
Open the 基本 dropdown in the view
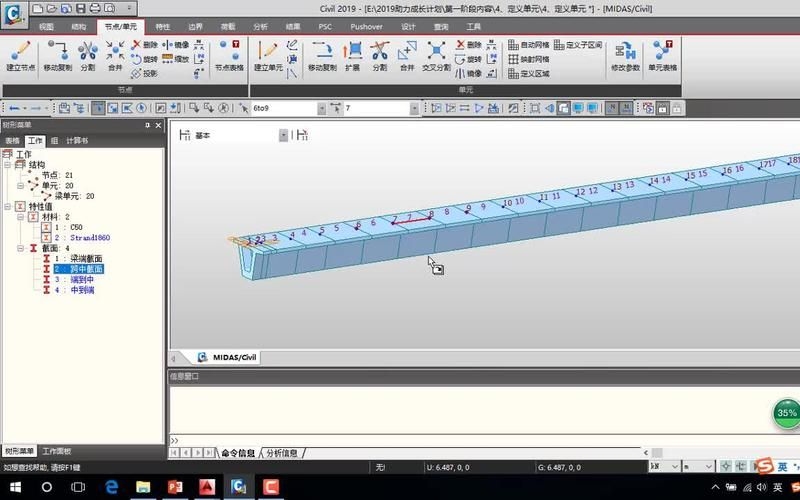(283, 135)
